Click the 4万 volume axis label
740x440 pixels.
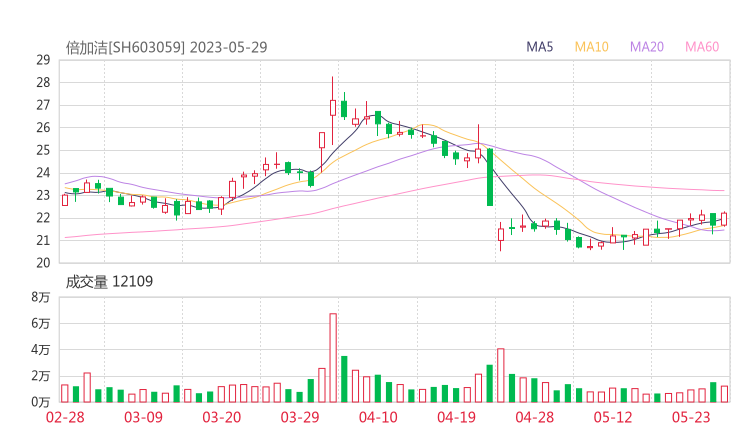pos(41,350)
